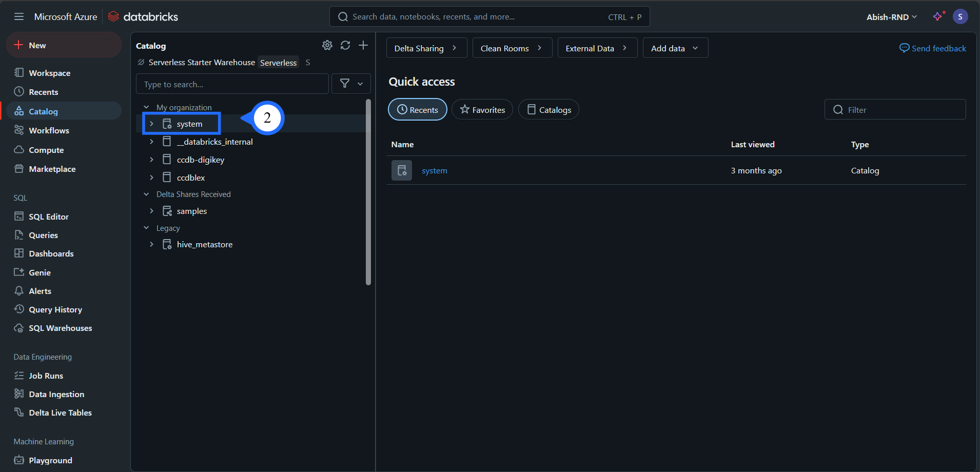Click the plus icon to add catalog

point(363,45)
